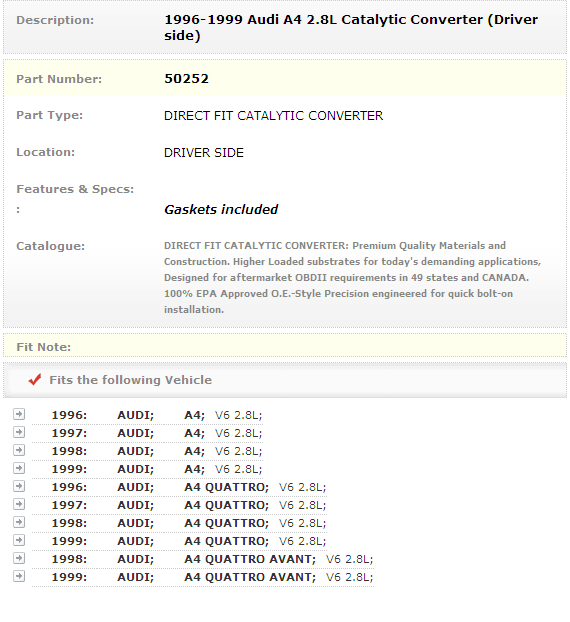Click A4 QUATTRO AVANT model in 1998 row

(250, 559)
